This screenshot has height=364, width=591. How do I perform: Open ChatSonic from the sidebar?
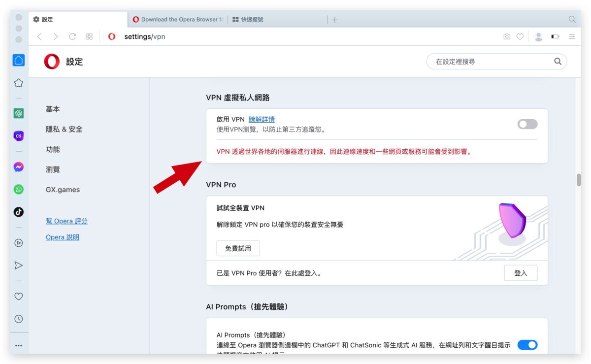coord(18,136)
